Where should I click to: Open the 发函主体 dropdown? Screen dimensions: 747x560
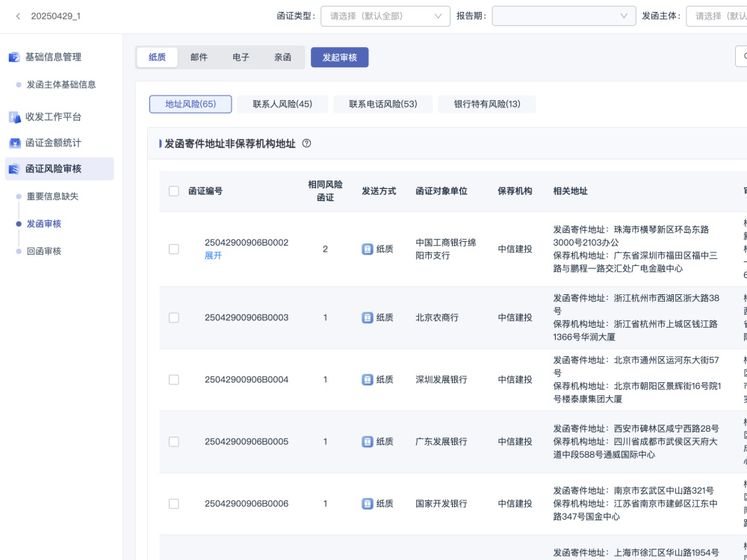[x=716, y=16]
